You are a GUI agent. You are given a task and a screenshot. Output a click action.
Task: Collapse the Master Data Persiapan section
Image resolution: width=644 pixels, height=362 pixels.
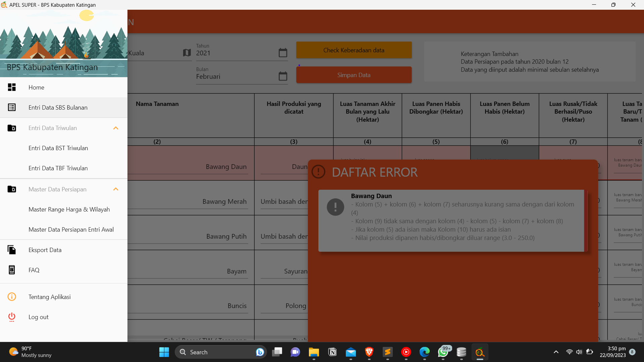coord(116,189)
